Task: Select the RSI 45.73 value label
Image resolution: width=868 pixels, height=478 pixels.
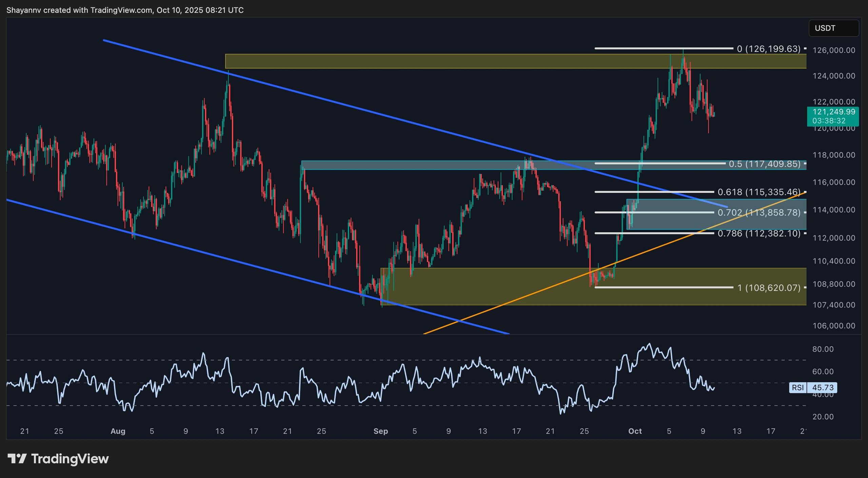Action: (822, 387)
